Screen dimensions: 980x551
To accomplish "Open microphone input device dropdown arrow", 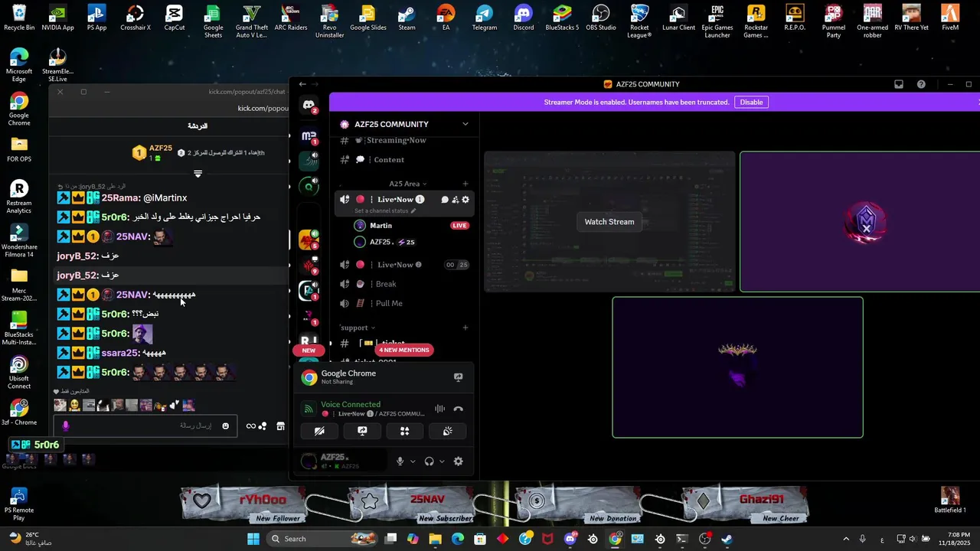I will click(413, 461).
